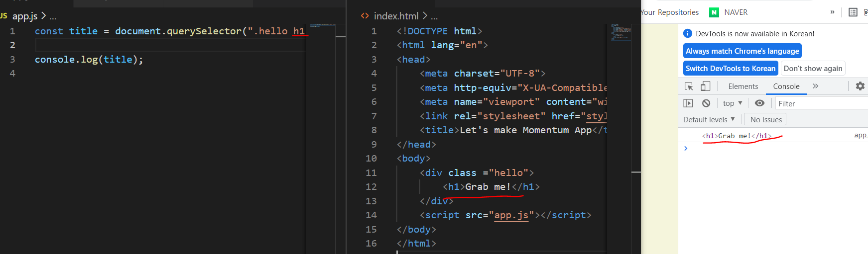
Task: Open the top context dropdown
Action: pos(733,103)
